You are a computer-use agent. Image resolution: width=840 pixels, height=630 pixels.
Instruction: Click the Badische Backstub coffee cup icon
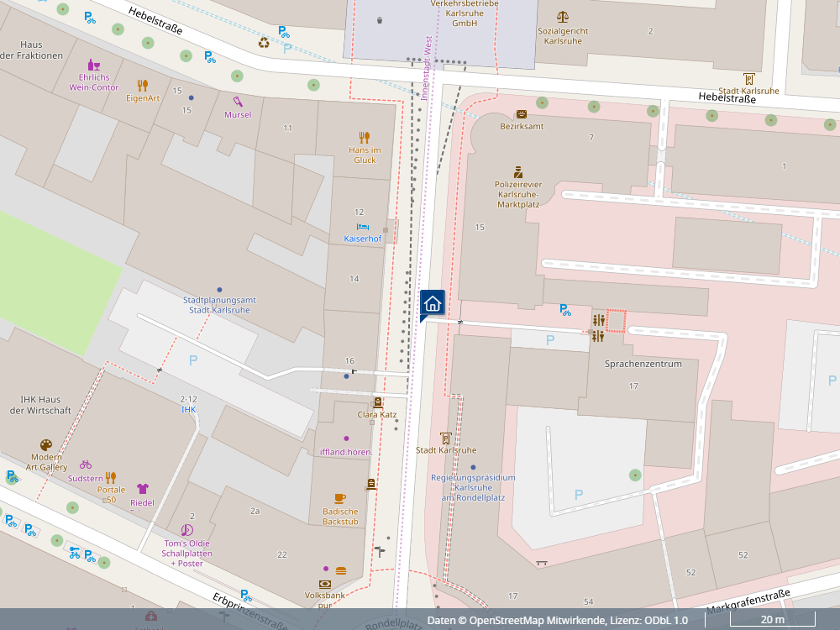pyautogui.click(x=339, y=499)
